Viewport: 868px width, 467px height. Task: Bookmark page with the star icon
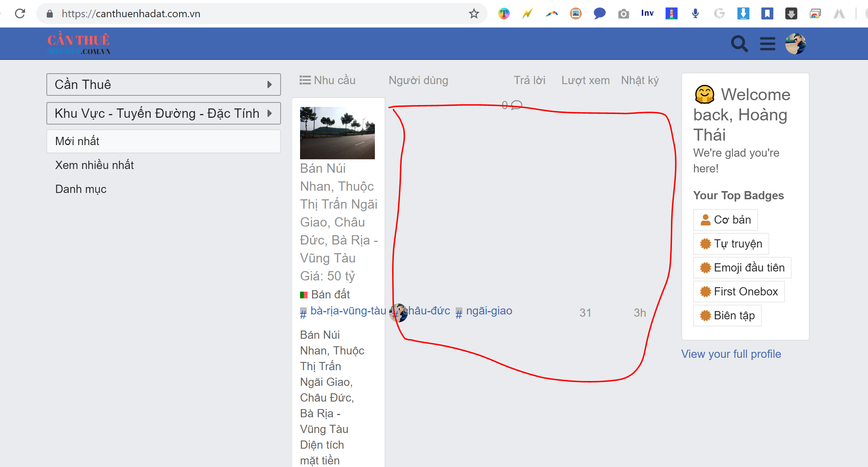point(474,14)
